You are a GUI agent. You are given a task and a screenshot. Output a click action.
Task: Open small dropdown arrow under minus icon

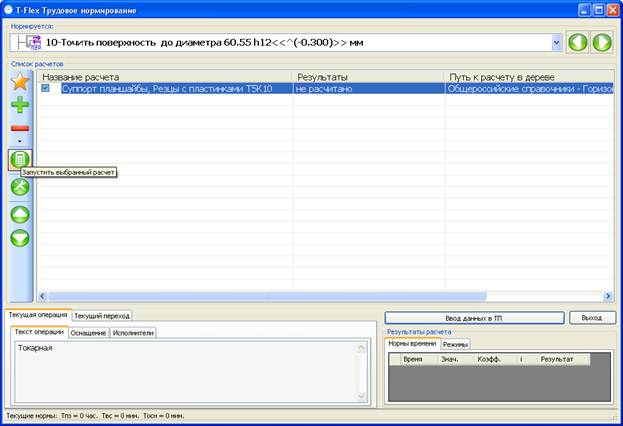pyautogui.click(x=20, y=141)
